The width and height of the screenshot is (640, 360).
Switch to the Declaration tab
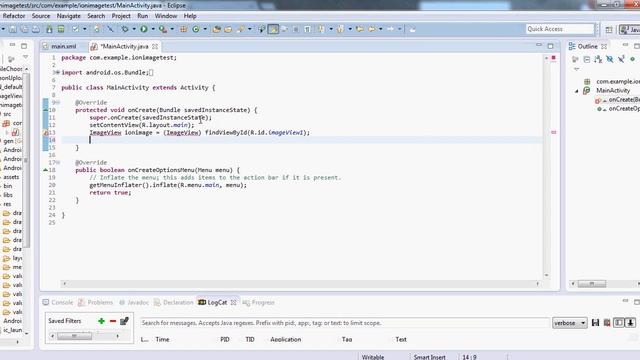173,302
